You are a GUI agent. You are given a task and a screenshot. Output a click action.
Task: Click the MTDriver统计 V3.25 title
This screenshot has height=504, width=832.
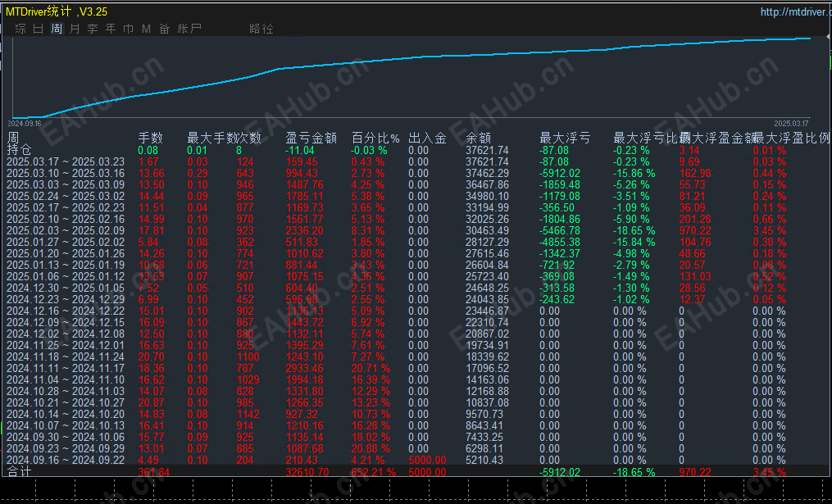click(57, 11)
